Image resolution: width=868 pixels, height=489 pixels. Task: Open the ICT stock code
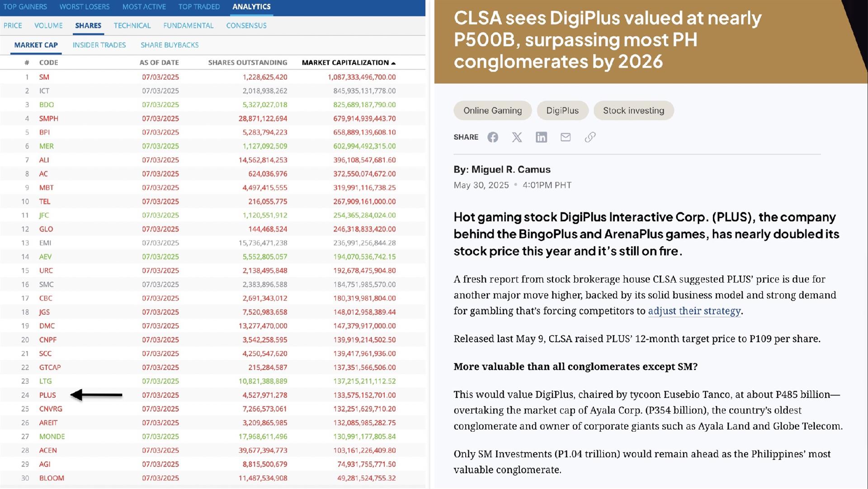pyautogui.click(x=44, y=91)
